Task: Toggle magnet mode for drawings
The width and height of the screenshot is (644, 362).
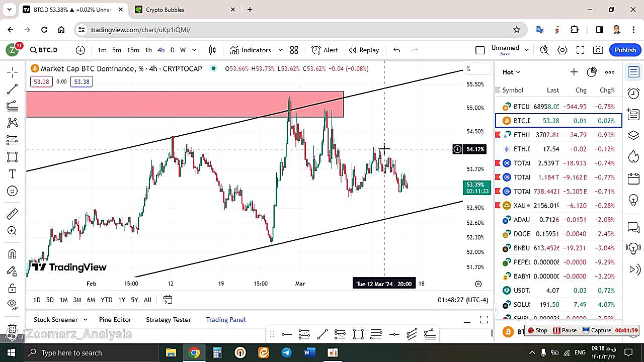Action: (x=13, y=254)
